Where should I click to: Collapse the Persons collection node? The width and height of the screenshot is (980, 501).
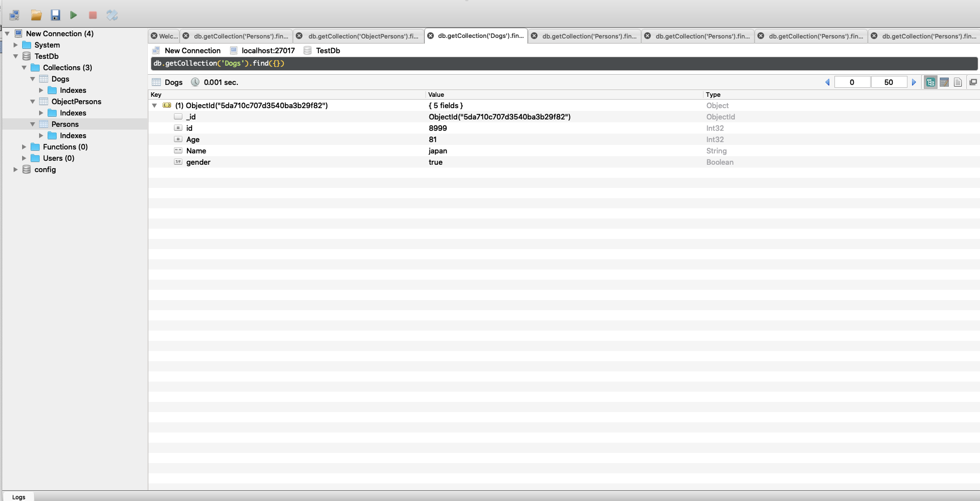33,124
